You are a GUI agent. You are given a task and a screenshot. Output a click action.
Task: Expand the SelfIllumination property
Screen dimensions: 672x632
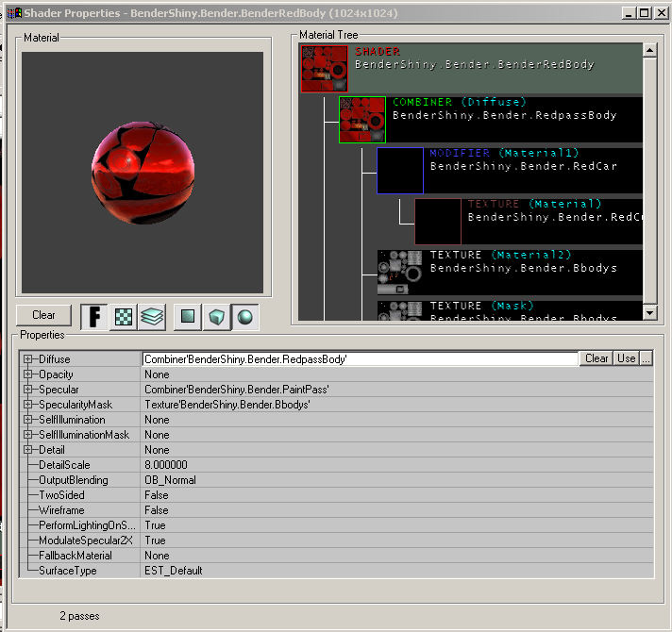point(28,420)
